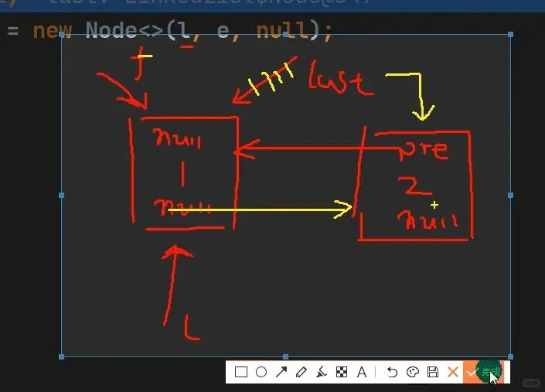Select the arrow drawing tool

[x=281, y=372]
